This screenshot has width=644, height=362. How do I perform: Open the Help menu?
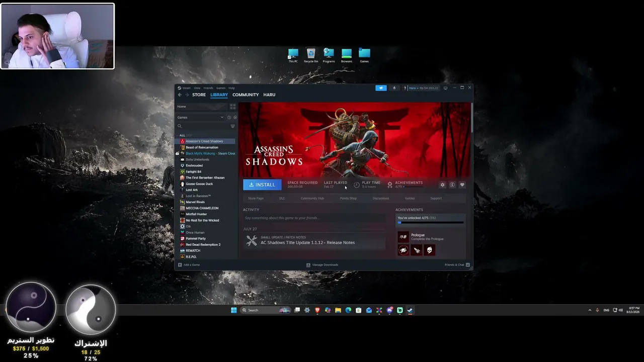point(231,88)
